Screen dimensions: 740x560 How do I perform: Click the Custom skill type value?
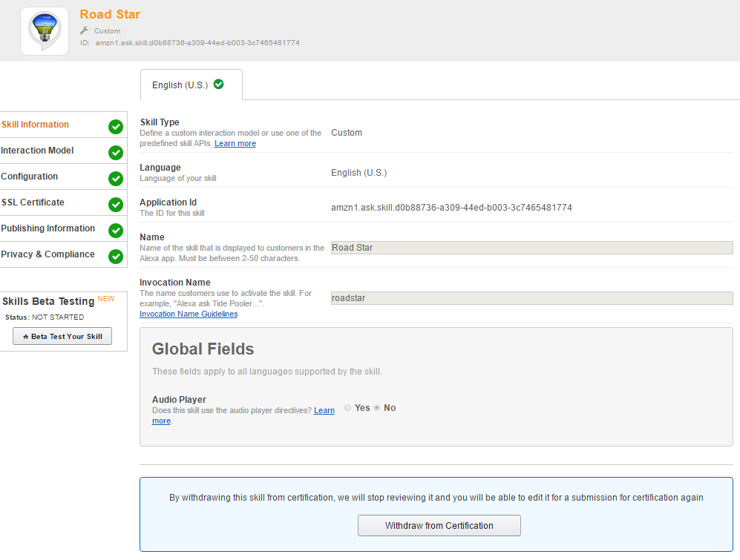[347, 133]
